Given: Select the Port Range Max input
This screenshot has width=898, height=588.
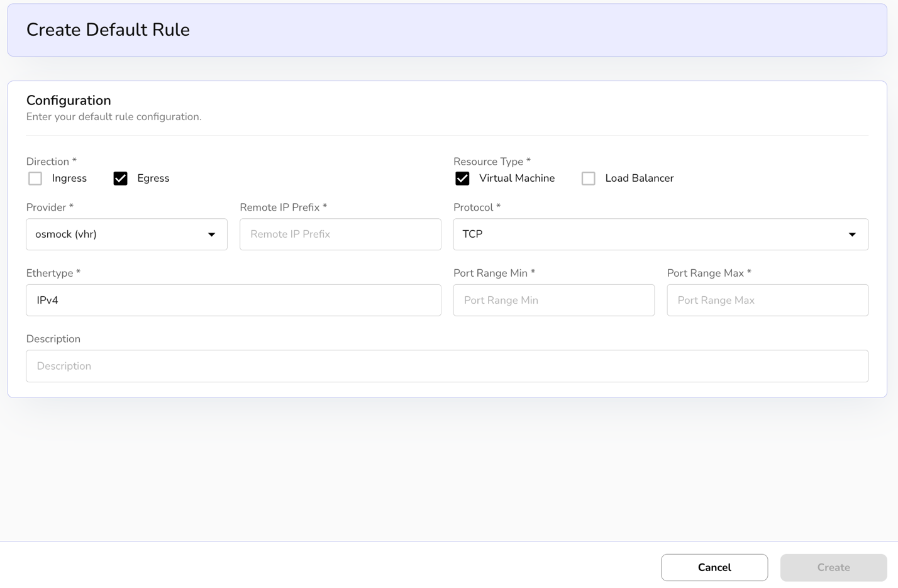Looking at the screenshot, I should click(767, 301).
